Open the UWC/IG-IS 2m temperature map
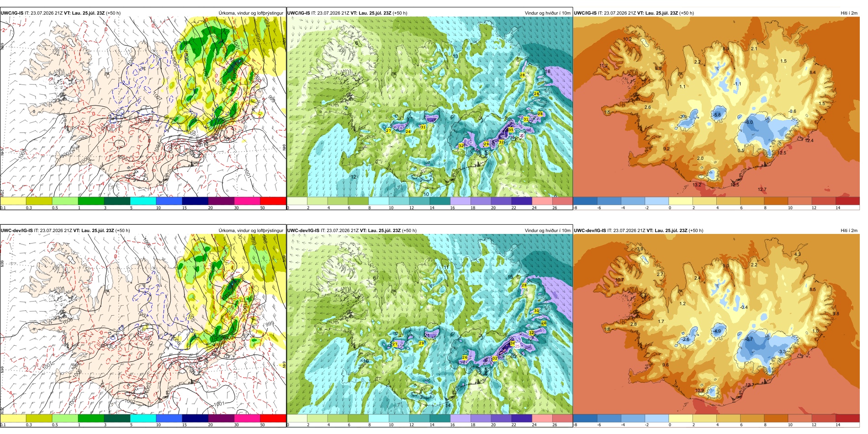This screenshot has width=868, height=434. 716,107
